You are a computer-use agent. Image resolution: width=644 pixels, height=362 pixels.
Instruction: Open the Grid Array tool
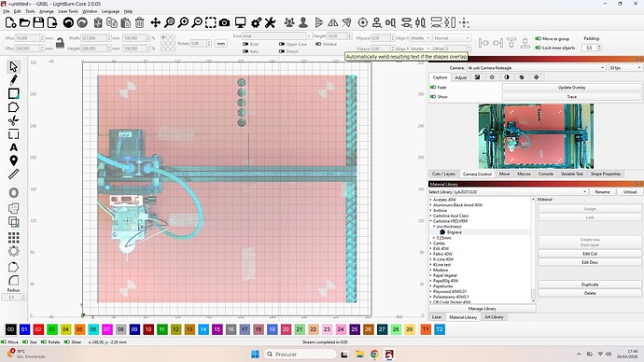point(14,237)
